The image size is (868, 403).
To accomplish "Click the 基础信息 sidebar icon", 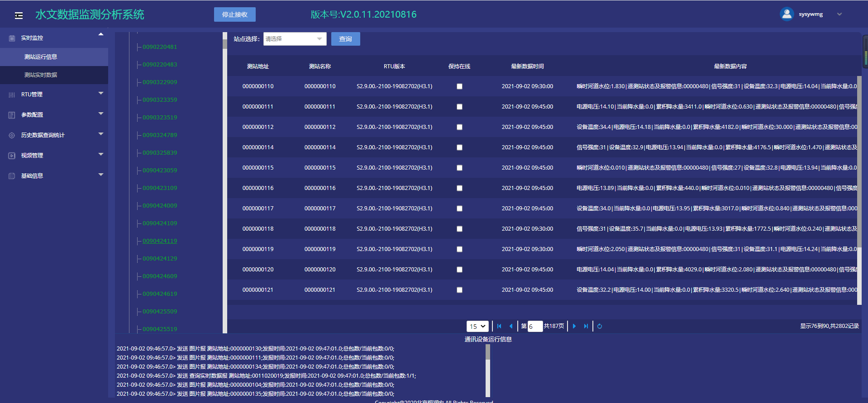I will tap(12, 176).
